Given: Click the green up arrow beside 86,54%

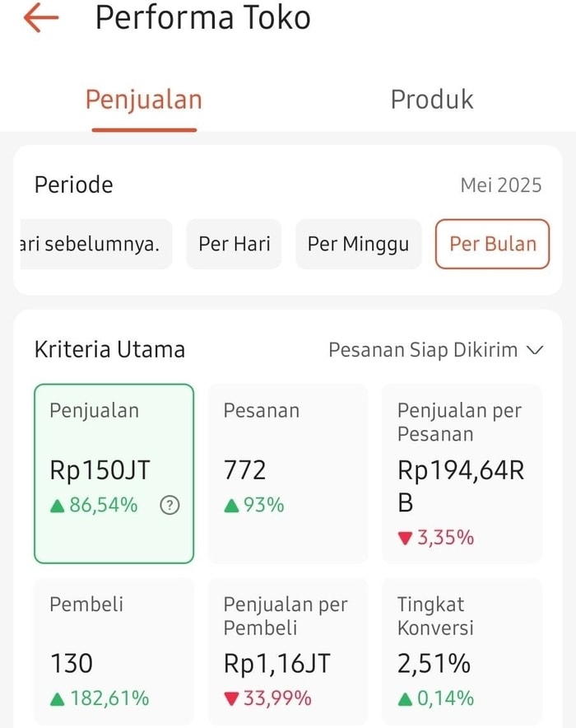Looking at the screenshot, I should pyautogui.click(x=58, y=506).
